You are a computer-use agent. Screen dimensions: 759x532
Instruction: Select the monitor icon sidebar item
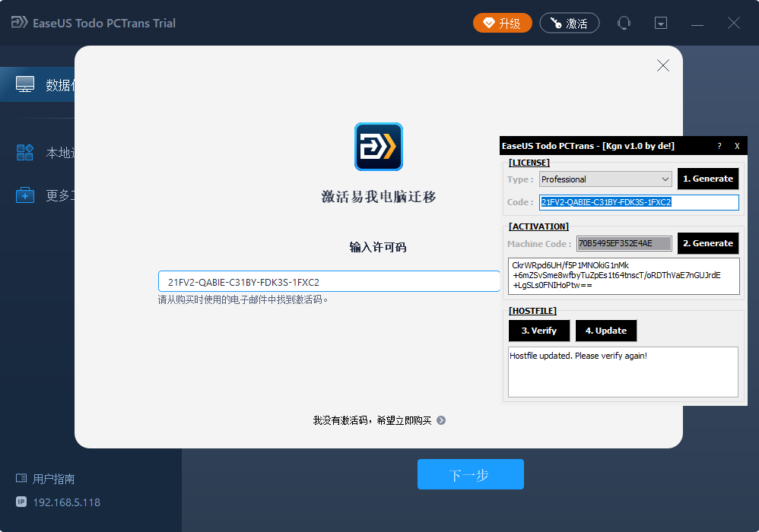37,84
